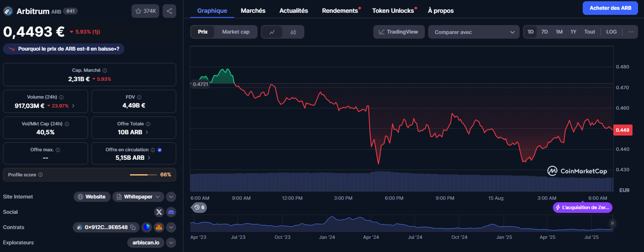Click the #41 rank badge
The image size is (644, 252).
(71, 11)
